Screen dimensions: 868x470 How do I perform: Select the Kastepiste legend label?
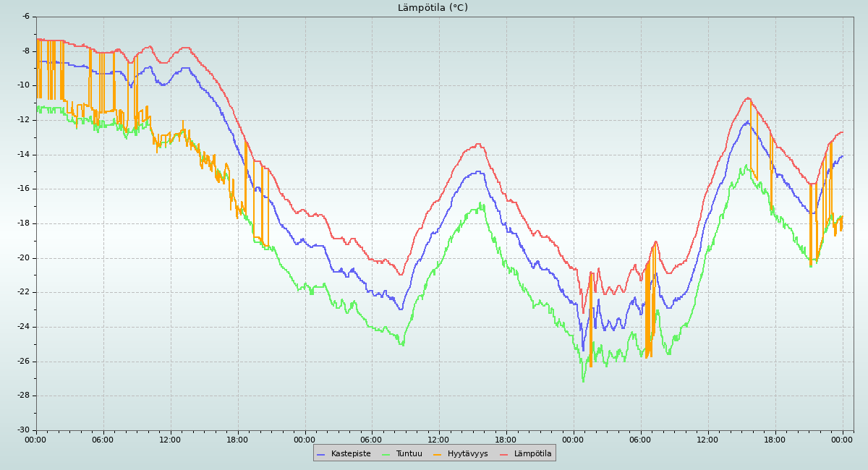[351, 454]
